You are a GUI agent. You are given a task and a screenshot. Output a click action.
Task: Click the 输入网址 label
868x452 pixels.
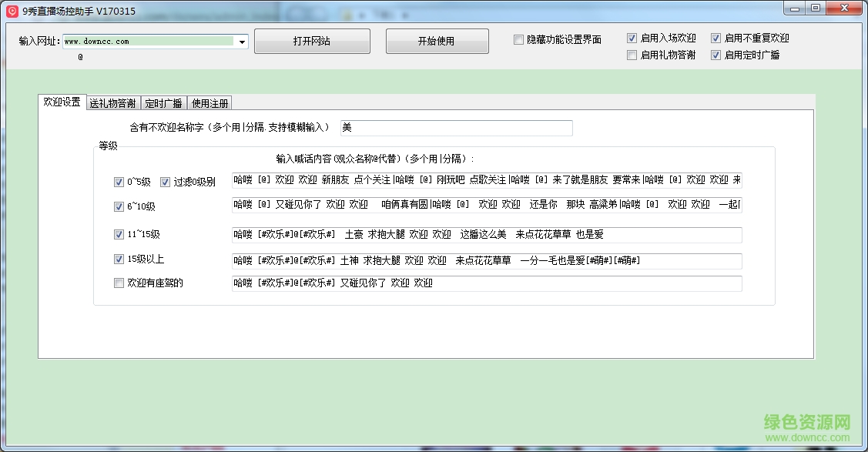tap(39, 41)
